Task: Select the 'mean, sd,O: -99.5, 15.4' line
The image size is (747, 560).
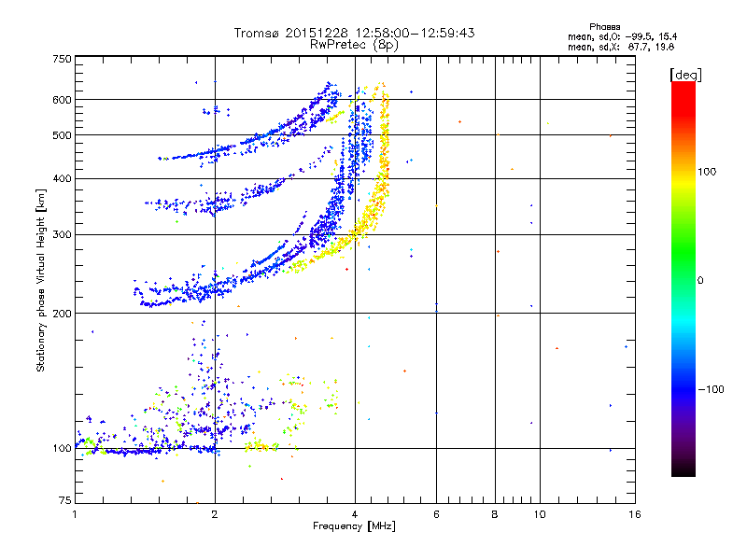Action: click(622, 36)
